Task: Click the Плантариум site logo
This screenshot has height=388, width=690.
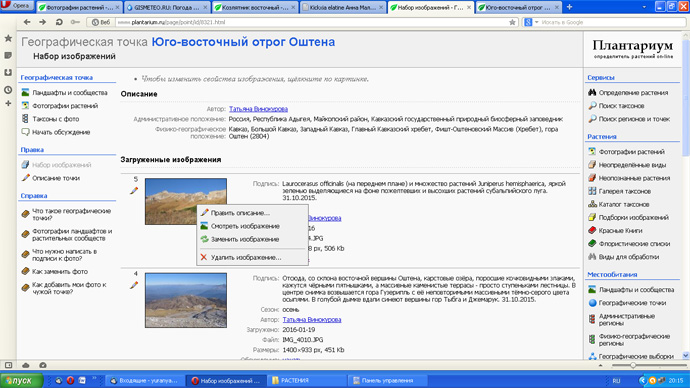Action: tap(633, 48)
